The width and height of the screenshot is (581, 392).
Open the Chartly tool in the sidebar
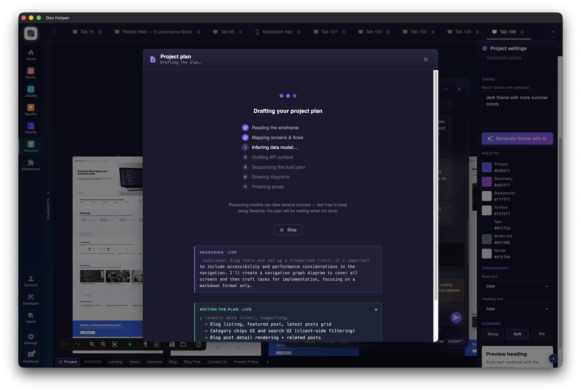(x=31, y=128)
